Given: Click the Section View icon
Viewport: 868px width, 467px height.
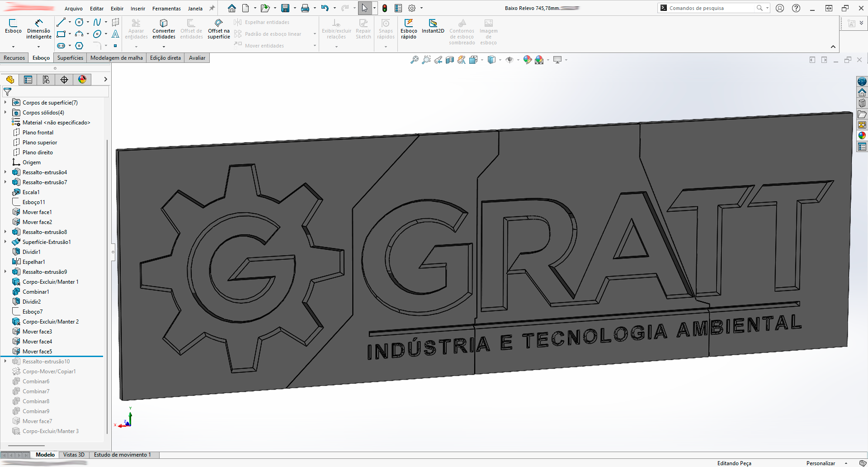Looking at the screenshot, I should tap(449, 60).
